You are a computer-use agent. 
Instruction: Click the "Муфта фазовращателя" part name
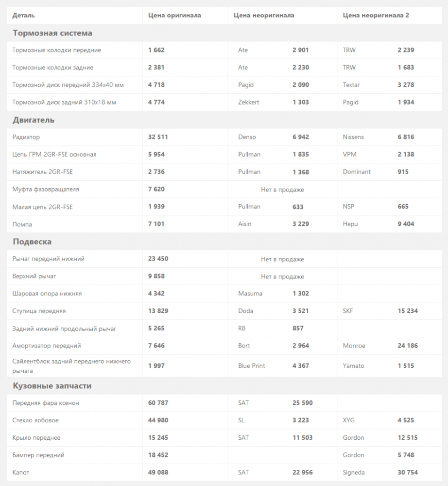click(46, 189)
